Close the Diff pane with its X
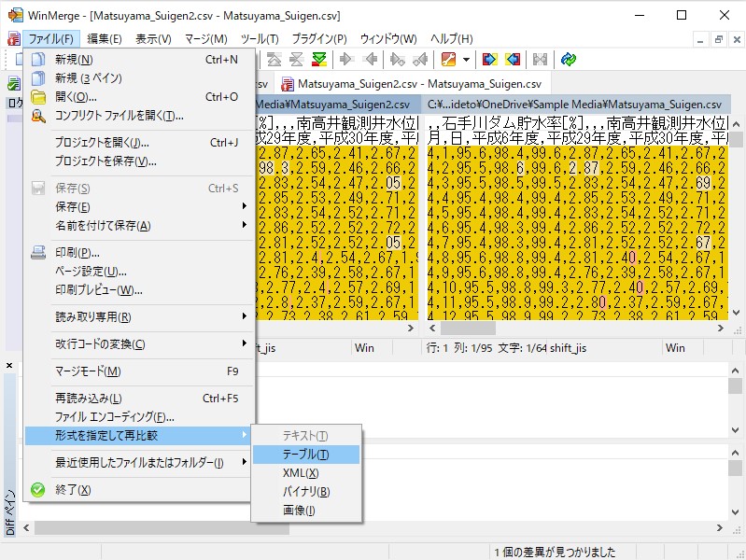Screen dimensions: 746x560 coord(9,366)
